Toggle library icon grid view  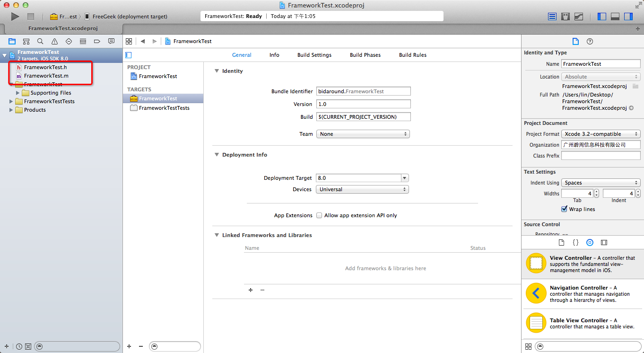[528, 346]
